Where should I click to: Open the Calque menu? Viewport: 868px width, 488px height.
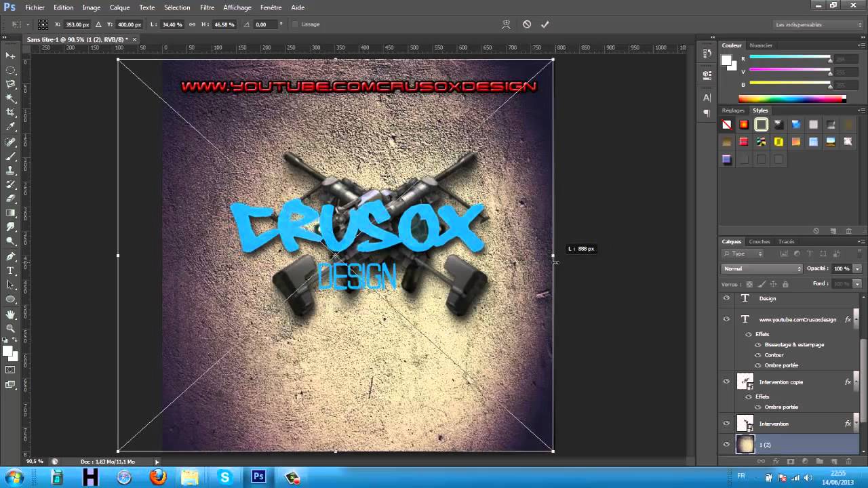[x=120, y=7]
